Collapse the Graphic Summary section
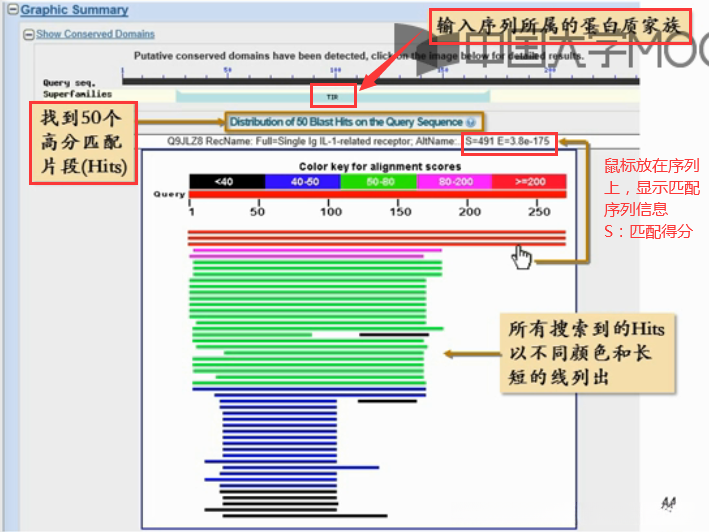The image size is (709, 532). click(13, 9)
